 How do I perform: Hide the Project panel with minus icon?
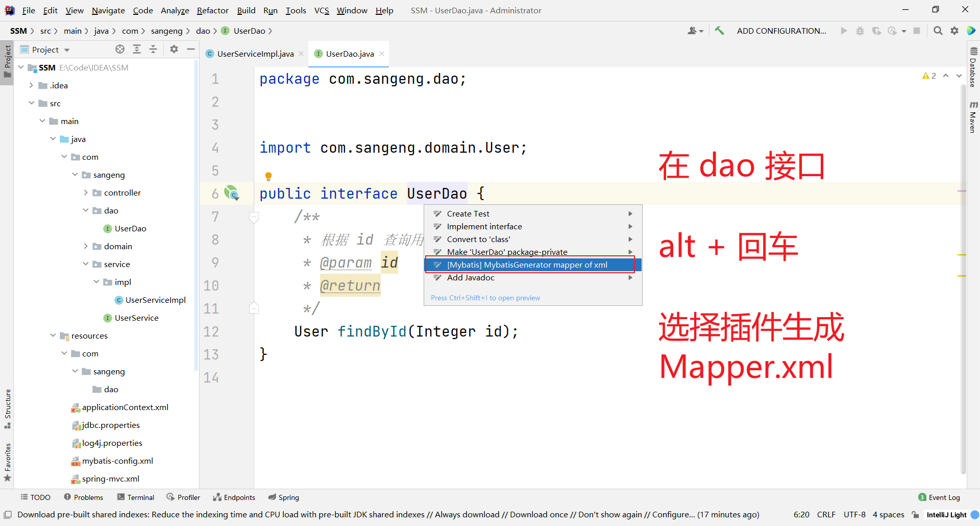191,49
